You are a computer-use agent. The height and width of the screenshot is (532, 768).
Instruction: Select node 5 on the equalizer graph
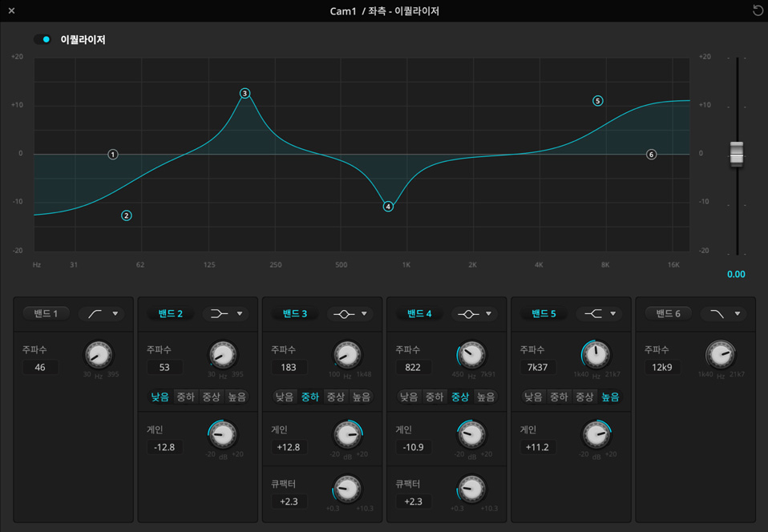(x=597, y=101)
